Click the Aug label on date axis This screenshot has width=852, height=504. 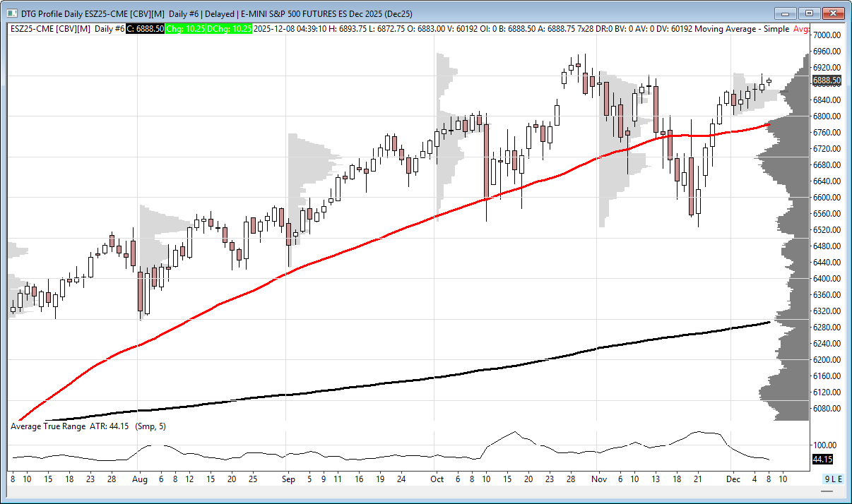(139, 479)
